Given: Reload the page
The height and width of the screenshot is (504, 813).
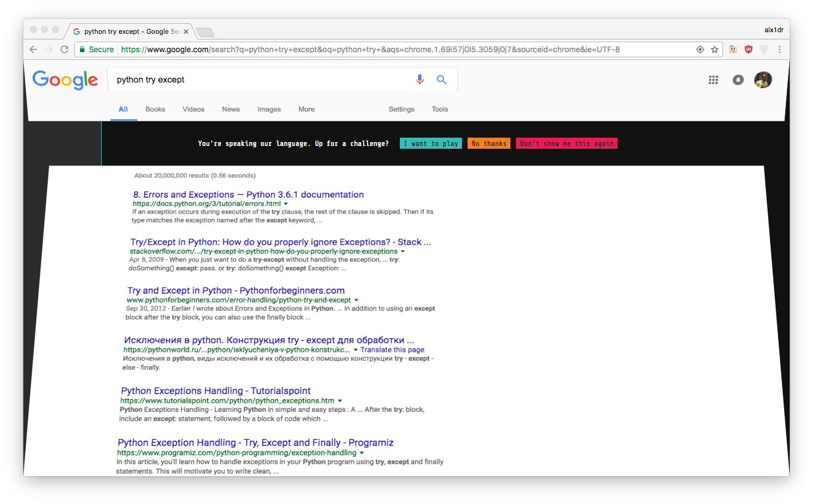Looking at the screenshot, I should coord(64,49).
